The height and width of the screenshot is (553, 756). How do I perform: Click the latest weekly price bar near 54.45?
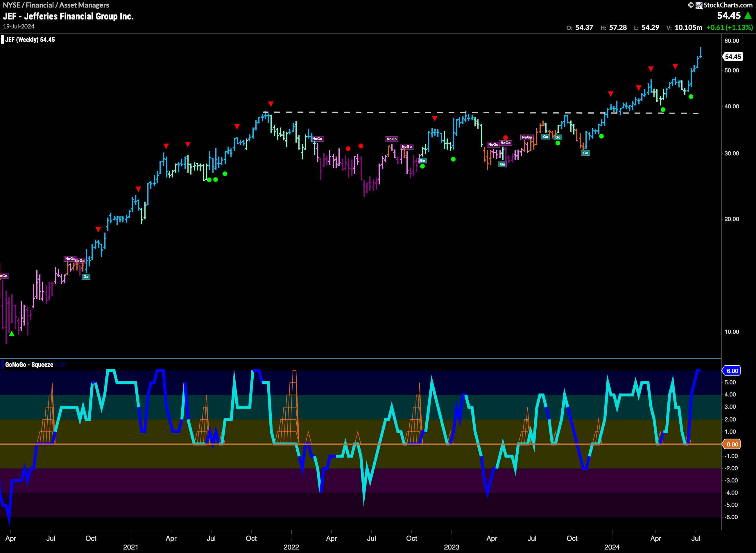point(701,53)
